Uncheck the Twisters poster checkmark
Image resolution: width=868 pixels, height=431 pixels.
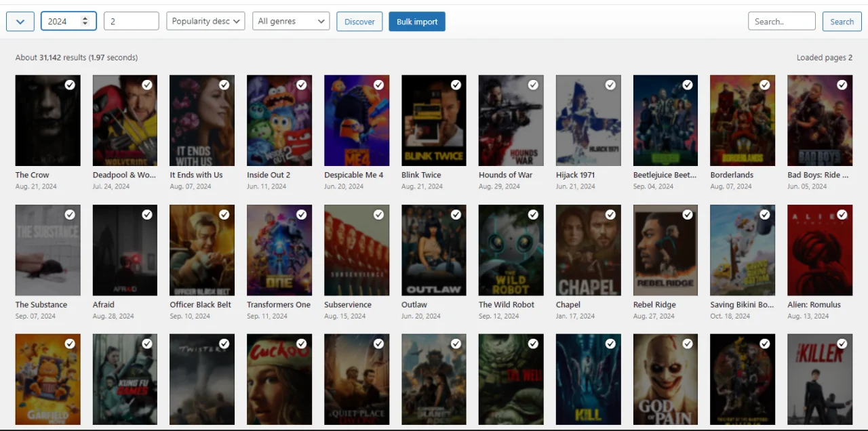(224, 344)
